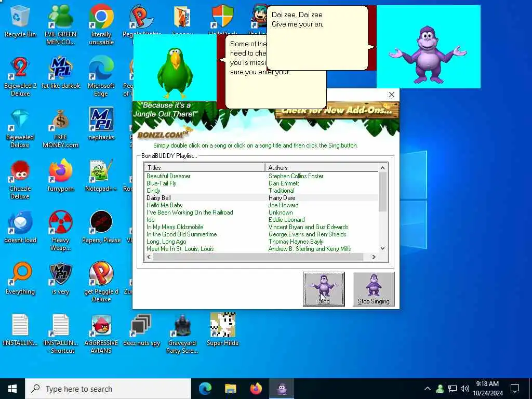Click the playlist scroll-right arrow
The height and width of the screenshot is (399, 532).
tap(374, 257)
